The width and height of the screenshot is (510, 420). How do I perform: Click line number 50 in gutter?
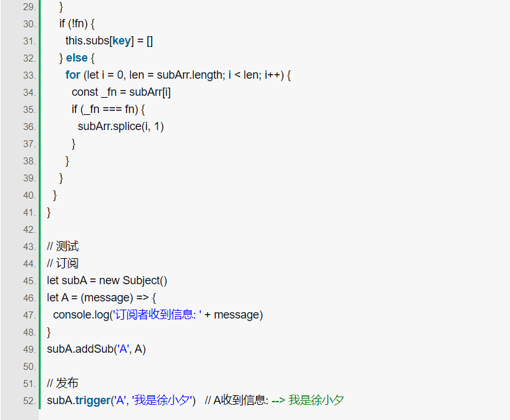[x=29, y=367]
